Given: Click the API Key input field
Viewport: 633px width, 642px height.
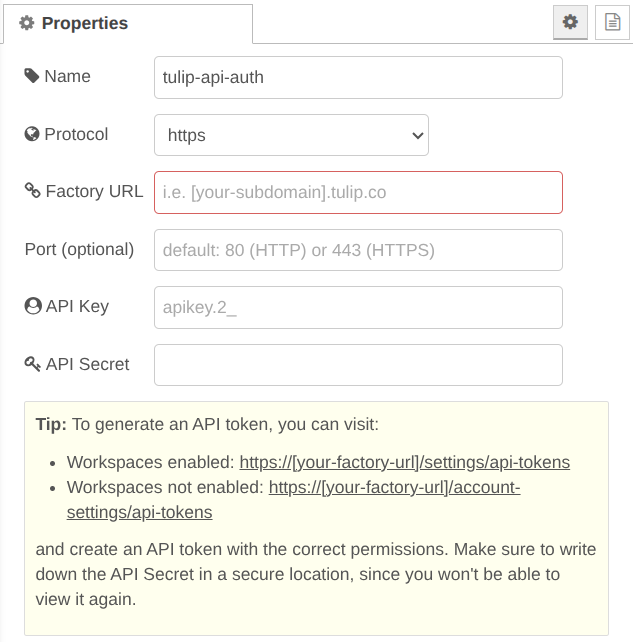Looking at the screenshot, I should point(358,307).
